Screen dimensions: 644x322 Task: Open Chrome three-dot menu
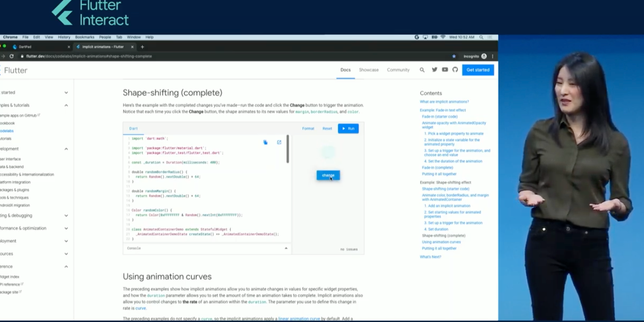492,56
